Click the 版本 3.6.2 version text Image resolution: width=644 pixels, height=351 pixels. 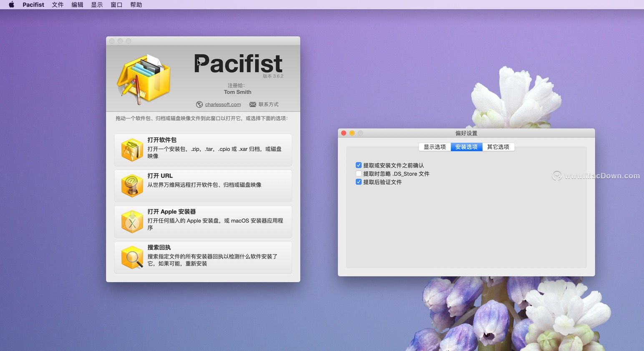pyautogui.click(x=273, y=76)
